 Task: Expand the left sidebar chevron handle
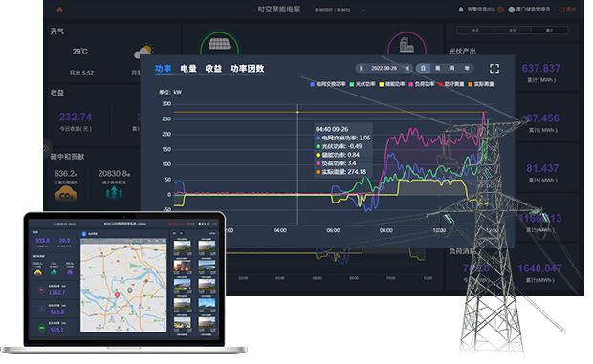click(46, 148)
